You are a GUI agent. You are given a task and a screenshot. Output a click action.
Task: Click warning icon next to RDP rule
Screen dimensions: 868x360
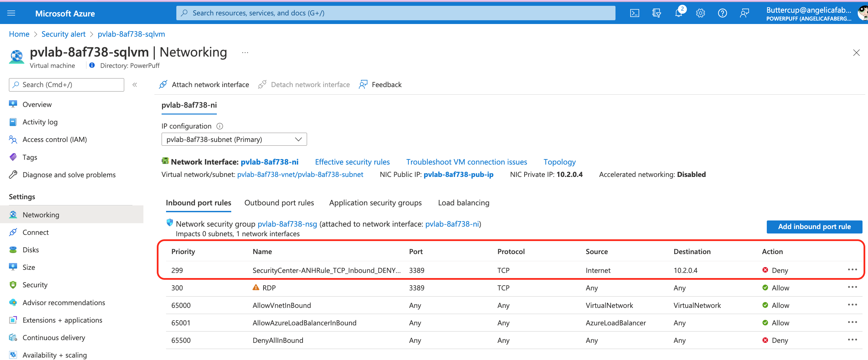256,287
